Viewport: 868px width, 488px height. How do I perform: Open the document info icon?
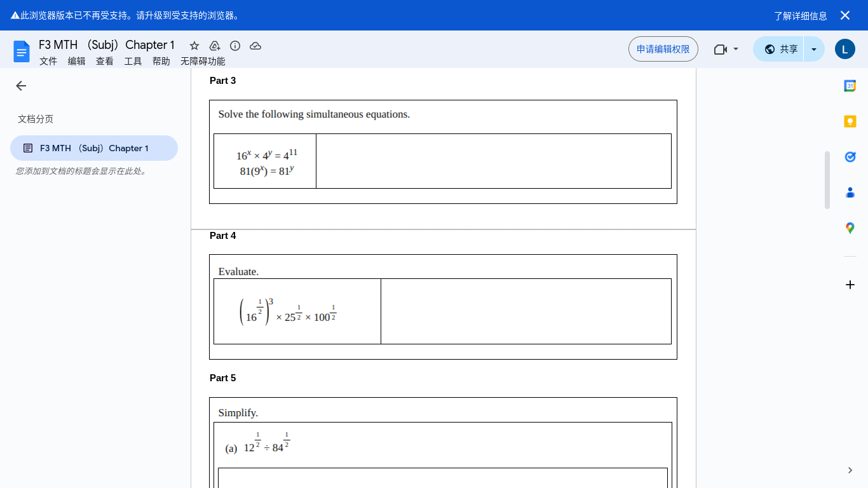tap(235, 46)
